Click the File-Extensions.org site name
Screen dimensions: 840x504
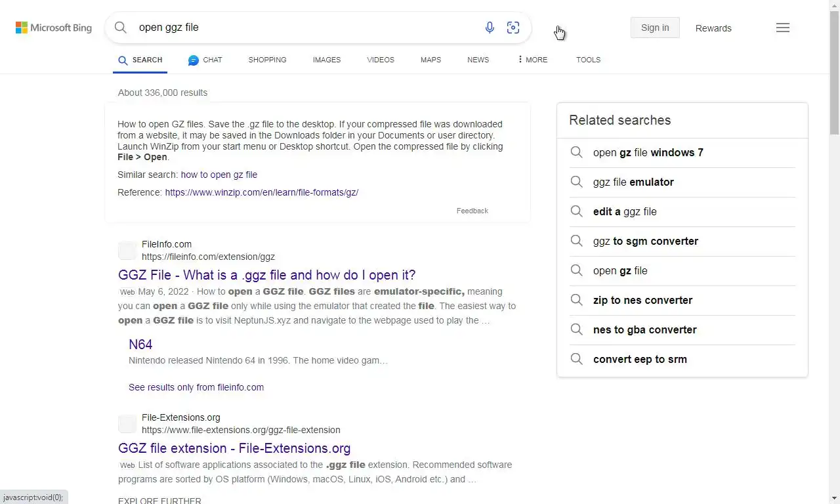point(181,417)
